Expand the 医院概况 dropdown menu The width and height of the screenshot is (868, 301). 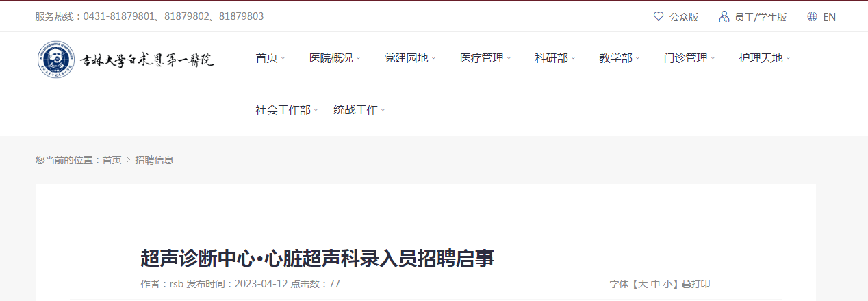click(335, 58)
